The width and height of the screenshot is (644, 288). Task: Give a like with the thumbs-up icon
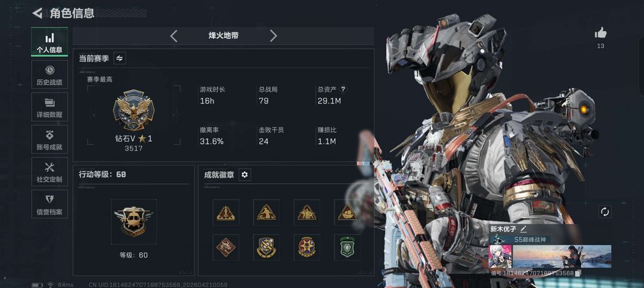point(600,33)
